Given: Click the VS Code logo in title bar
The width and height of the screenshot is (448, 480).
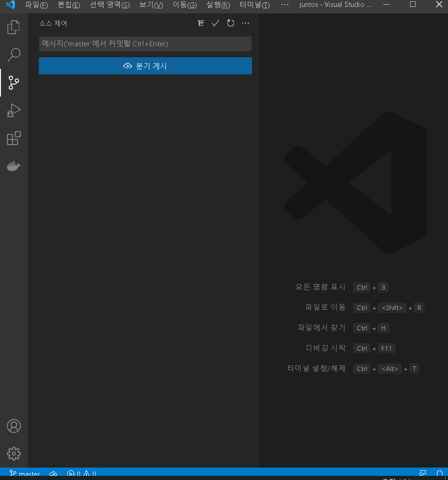Looking at the screenshot, I should coord(11,5).
